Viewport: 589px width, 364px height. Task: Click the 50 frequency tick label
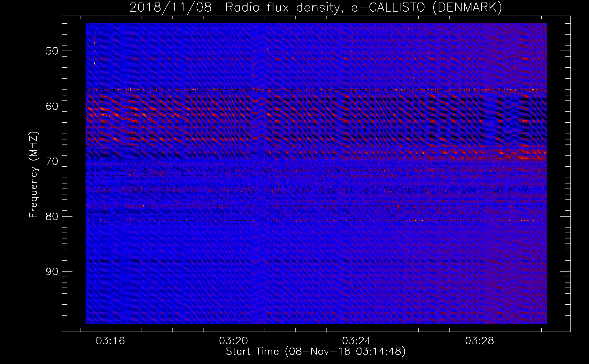point(52,51)
